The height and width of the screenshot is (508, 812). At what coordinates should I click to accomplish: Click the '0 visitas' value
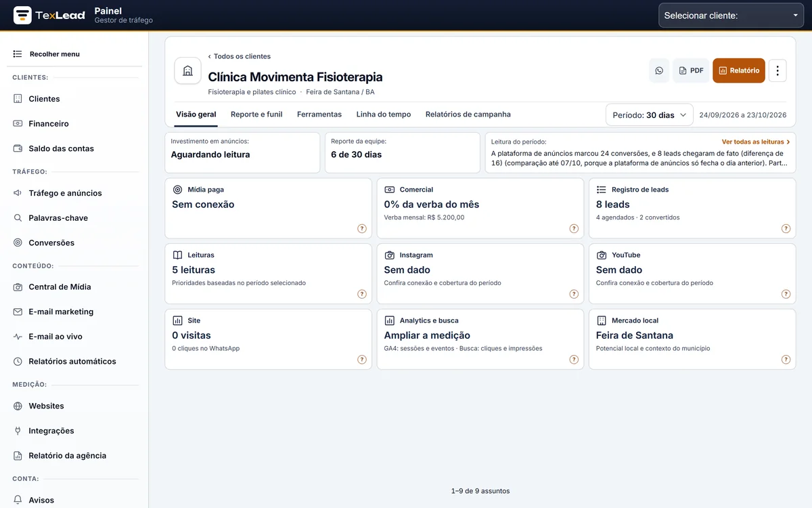point(191,335)
